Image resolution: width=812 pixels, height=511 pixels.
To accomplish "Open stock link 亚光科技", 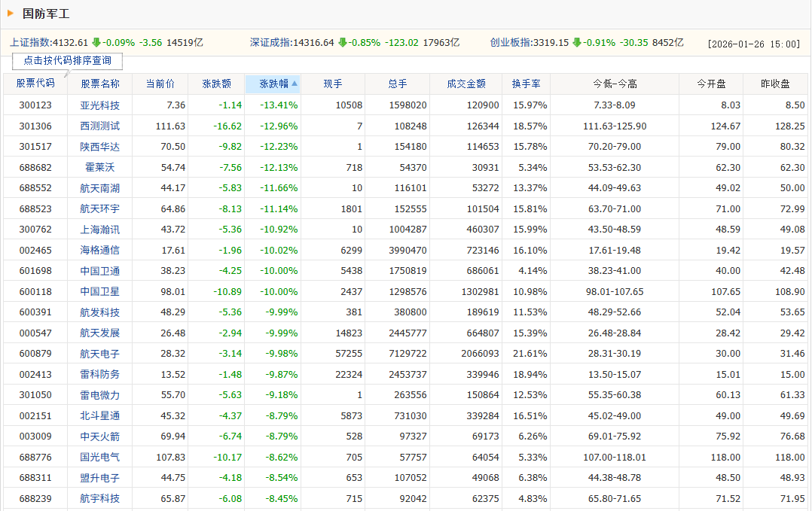I will 100,105.
